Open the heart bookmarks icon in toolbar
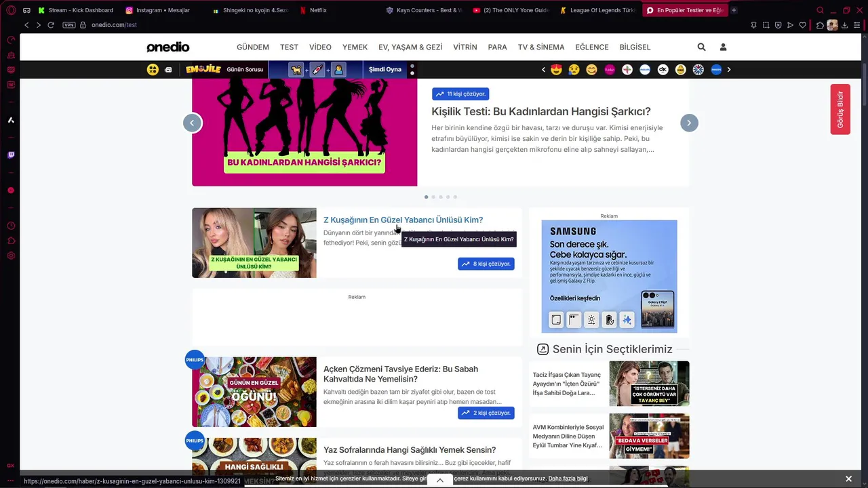The width and height of the screenshot is (868, 488). pyautogui.click(x=802, y=25)
